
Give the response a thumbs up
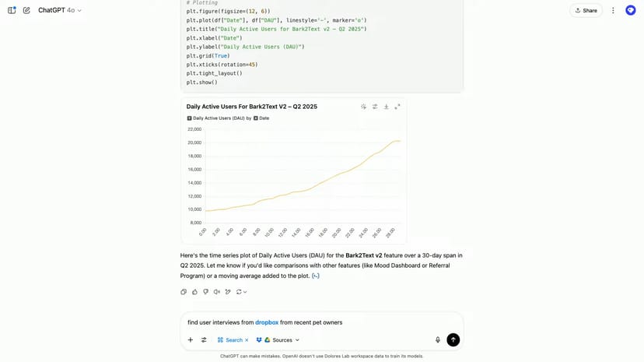194,292
